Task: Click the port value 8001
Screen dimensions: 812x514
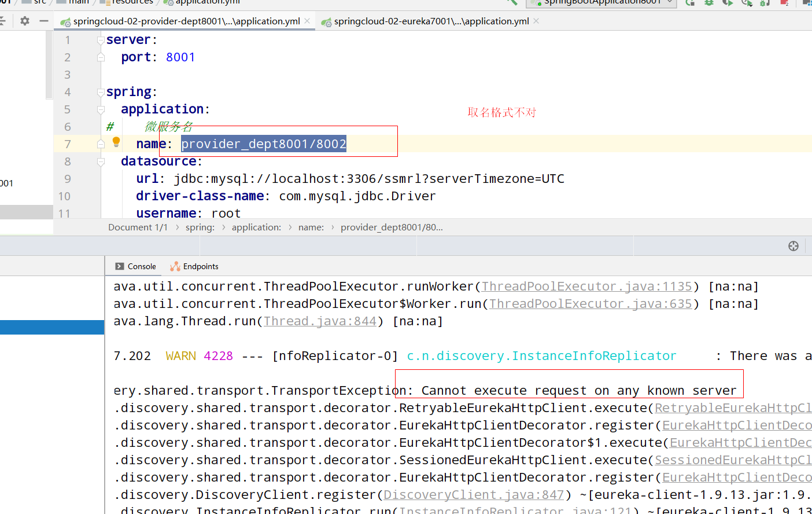Action: pyautogui.click(x=180, y=57)
